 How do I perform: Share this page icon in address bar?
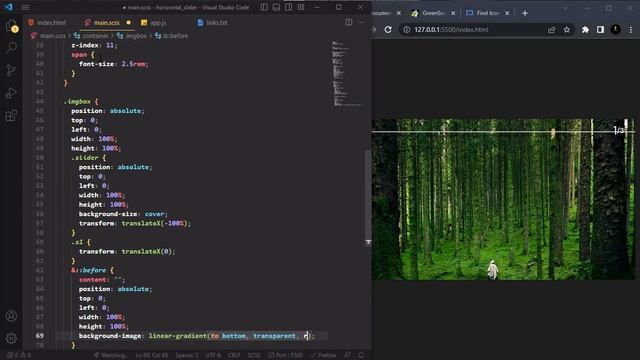[x=551, y=29]
